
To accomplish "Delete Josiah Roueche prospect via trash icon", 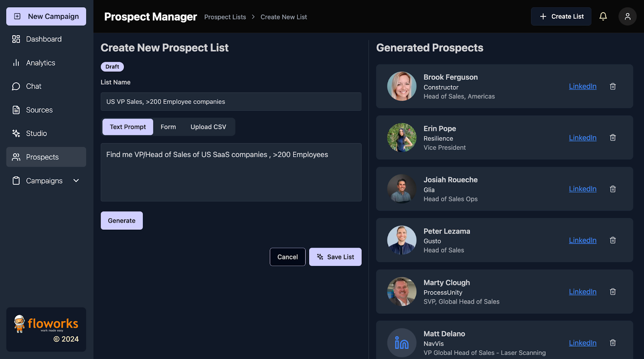I will [613, 189].
